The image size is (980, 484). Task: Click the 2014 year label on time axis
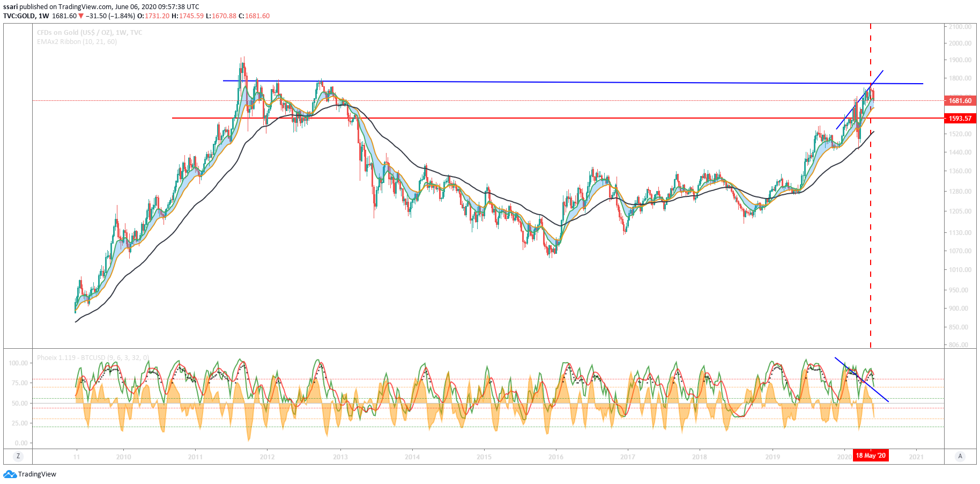coord(412,457)
